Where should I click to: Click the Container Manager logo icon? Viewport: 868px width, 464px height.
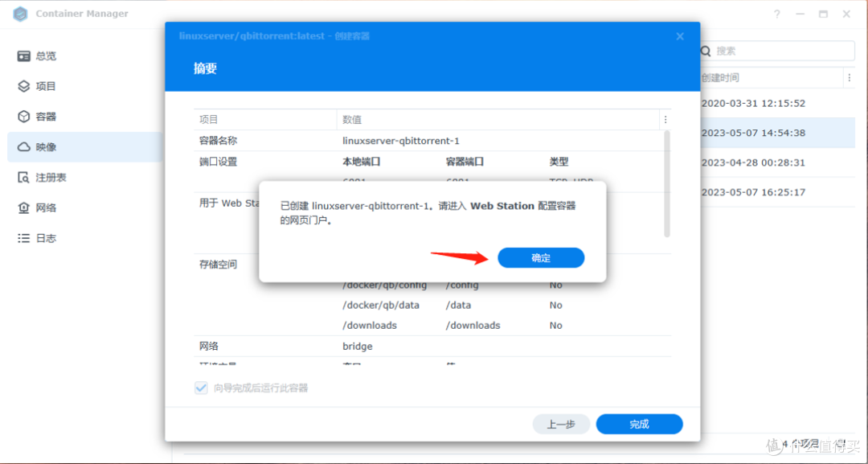(x=19, y=14)
